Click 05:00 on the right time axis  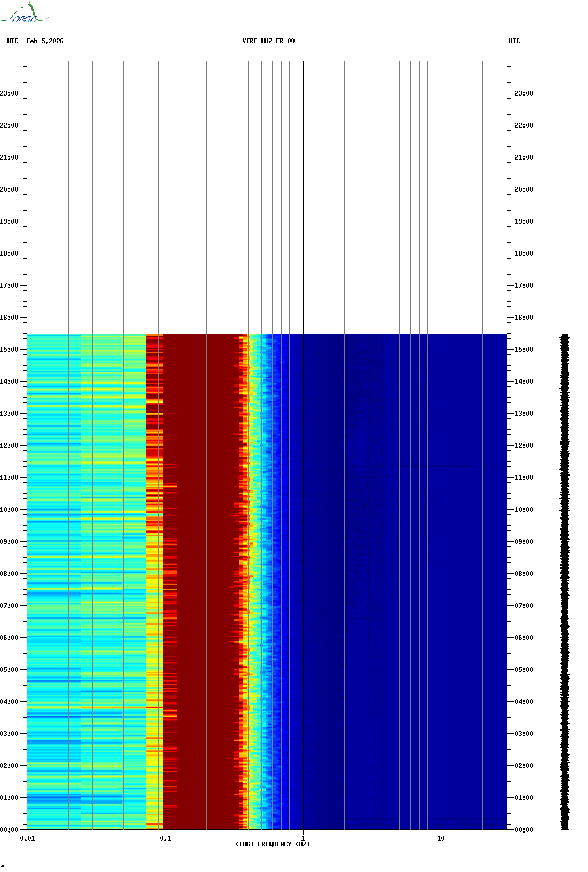tap(524, 670)
